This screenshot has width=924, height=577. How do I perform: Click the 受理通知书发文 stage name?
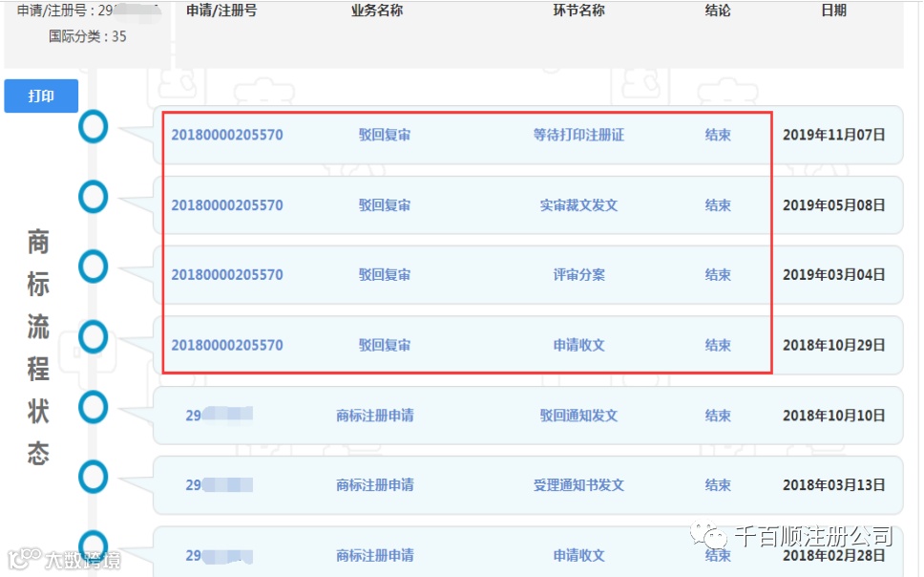pos(578,485)
